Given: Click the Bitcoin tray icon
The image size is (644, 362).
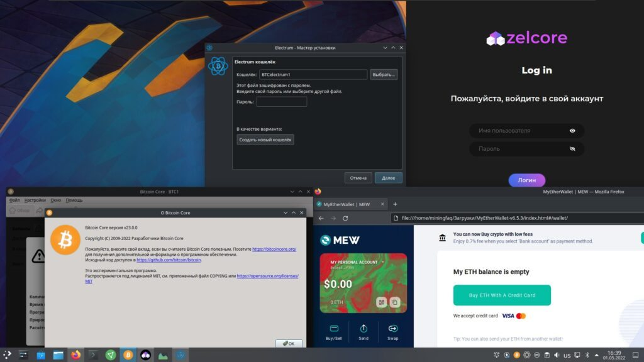Looking at the screenshot, I should click(x=517, y=355).
